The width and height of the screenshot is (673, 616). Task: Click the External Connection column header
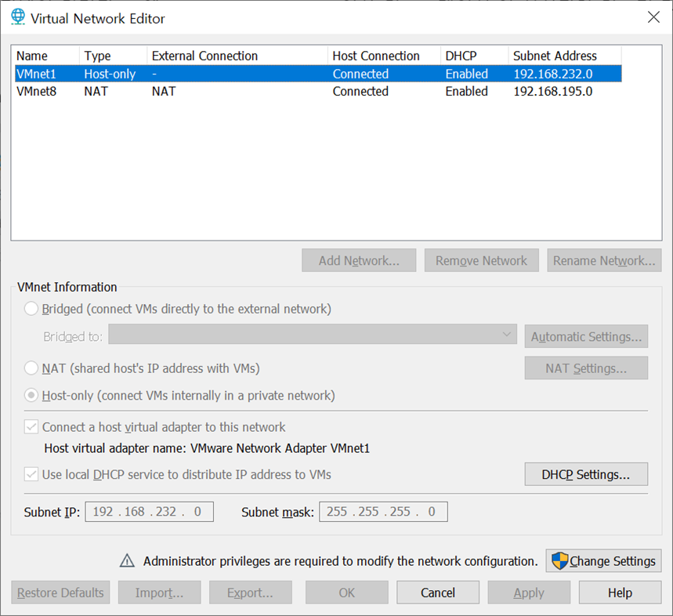coord(237,56)
